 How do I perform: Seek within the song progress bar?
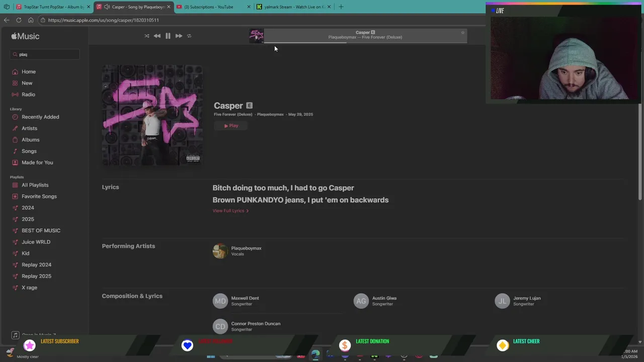point(365,42)
